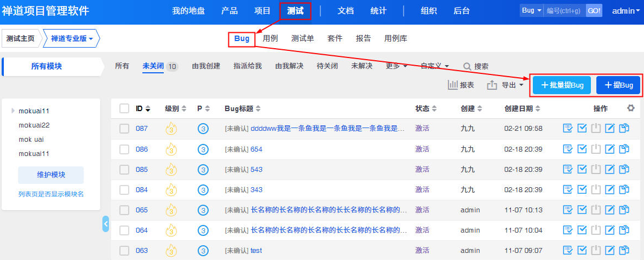Click the edit icon for bug 064
The image size is (644, 260).
pos(610,230)
